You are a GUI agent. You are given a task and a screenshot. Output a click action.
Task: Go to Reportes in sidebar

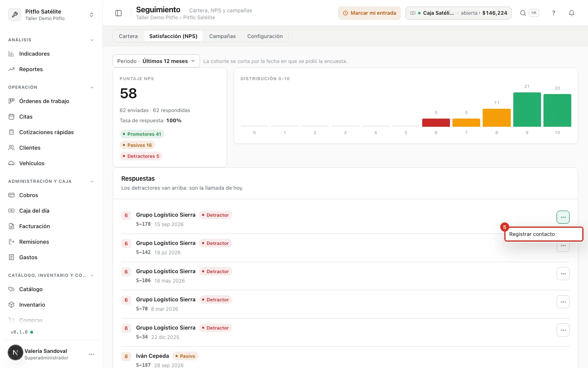51,69
